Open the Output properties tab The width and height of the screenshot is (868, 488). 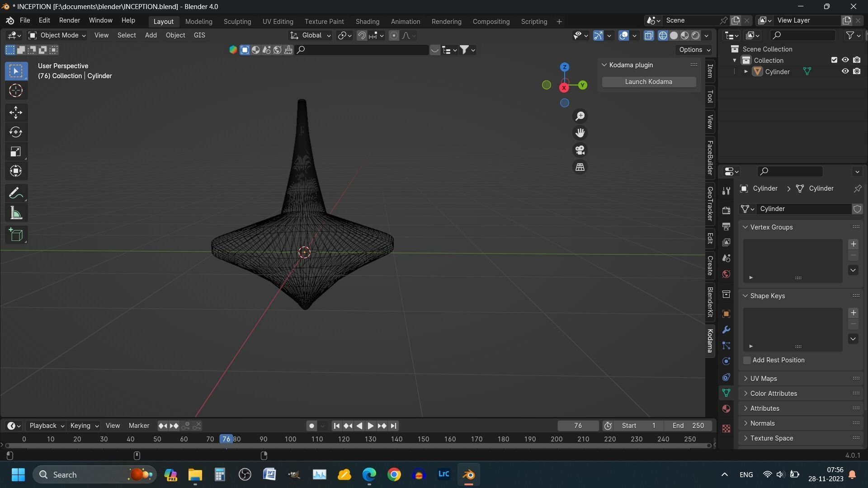coord(726,226)
